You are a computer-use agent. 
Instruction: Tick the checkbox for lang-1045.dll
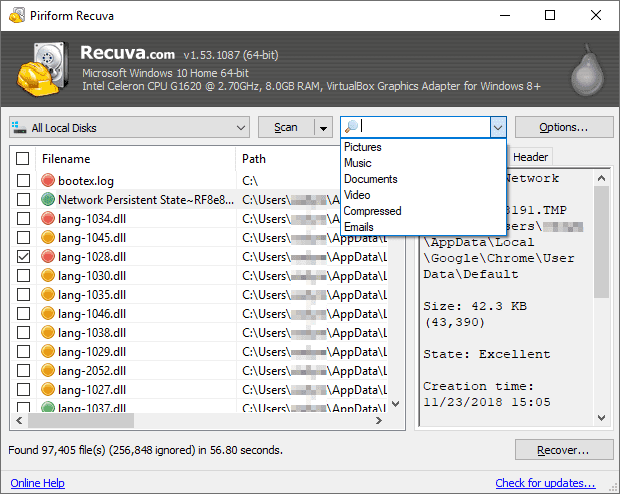23,237
